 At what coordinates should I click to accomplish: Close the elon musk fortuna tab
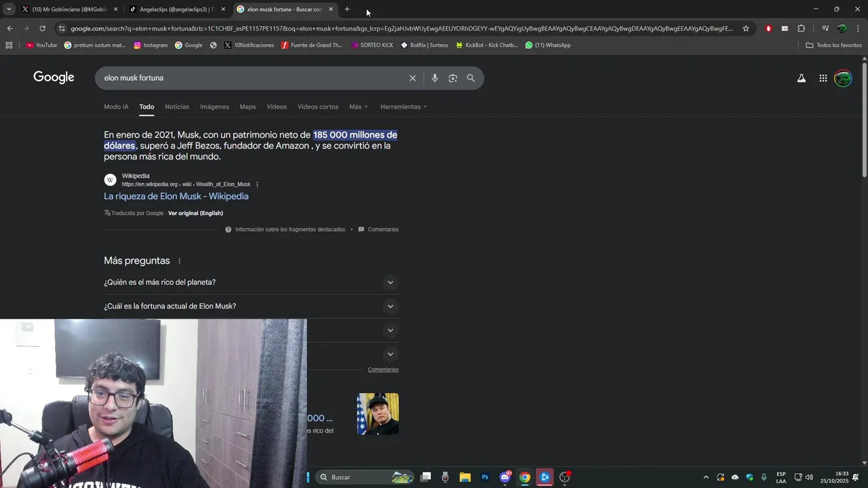(331, 9)
